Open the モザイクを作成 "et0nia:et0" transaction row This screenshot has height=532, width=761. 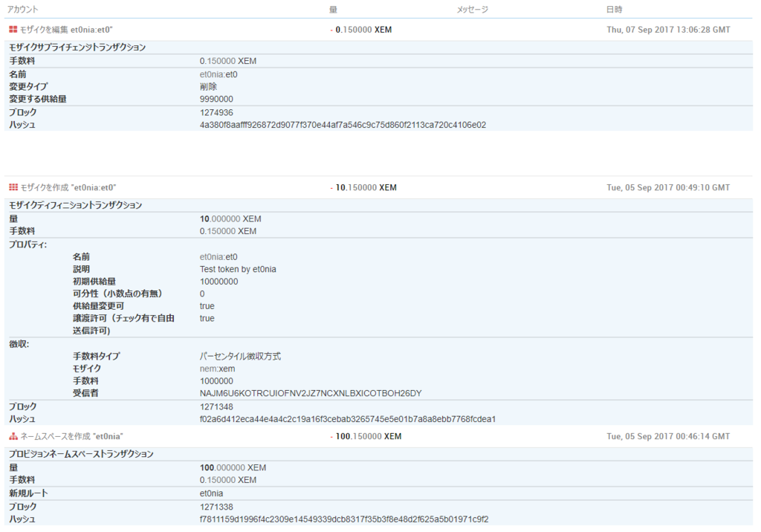coord(378,187)
